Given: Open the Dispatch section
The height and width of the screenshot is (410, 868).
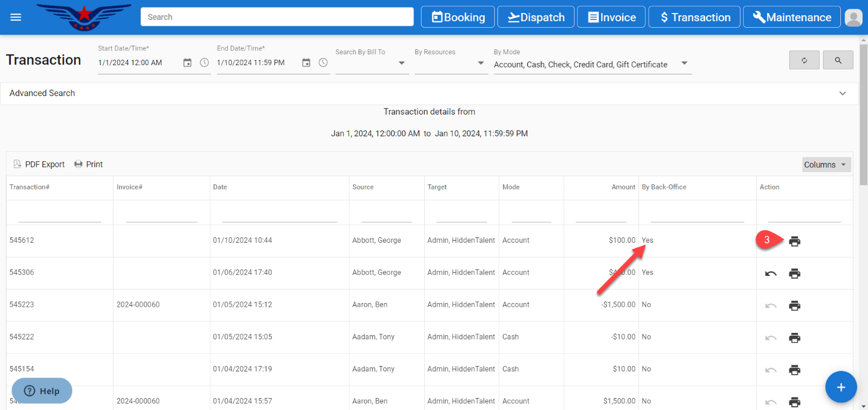Looking at the screenshot, I should (535, 17).
